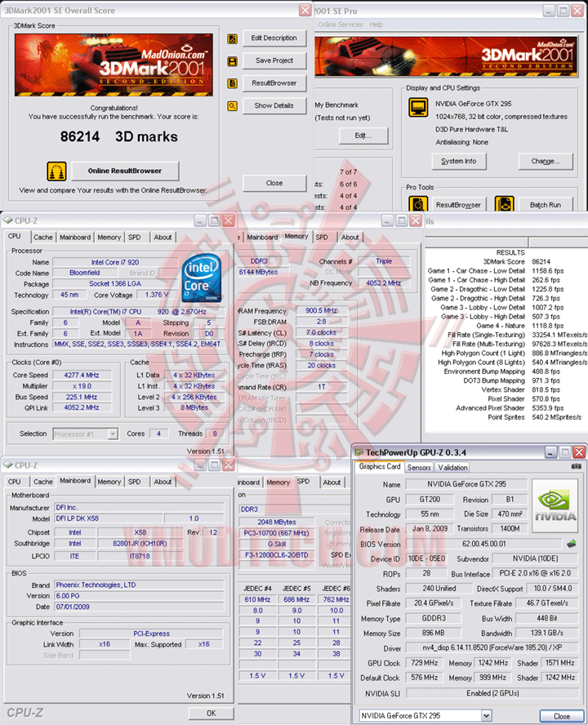Viewport: 588px width, 725px height.
Task: Click the upper CPU-Z title bar icon
Action: tap(8, 220)
